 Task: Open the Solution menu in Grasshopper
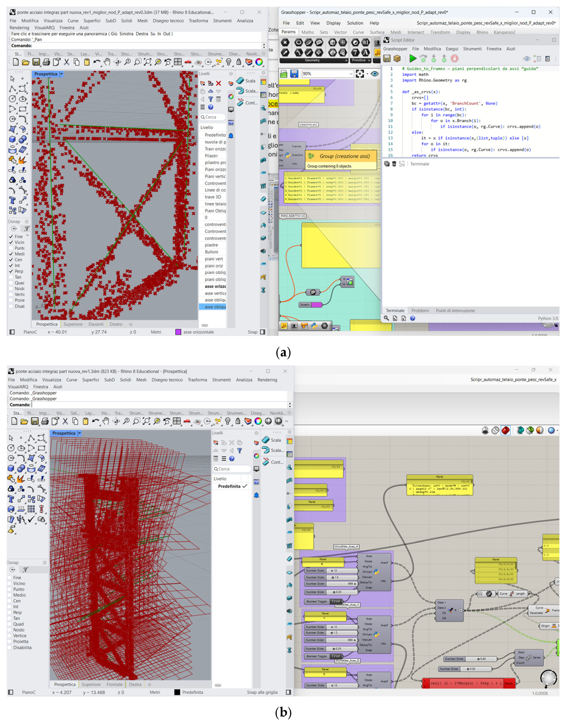point(355,23)
